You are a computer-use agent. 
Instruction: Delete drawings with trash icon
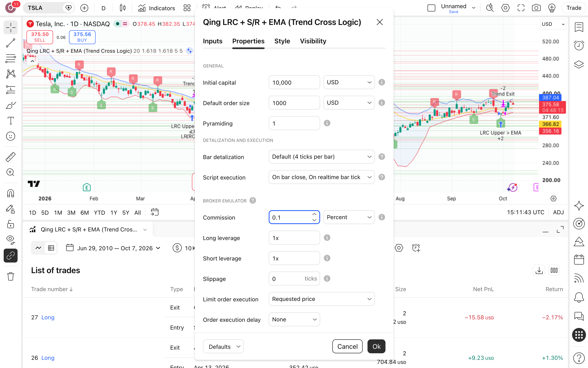pyautogui.click(x=10, y=276)
